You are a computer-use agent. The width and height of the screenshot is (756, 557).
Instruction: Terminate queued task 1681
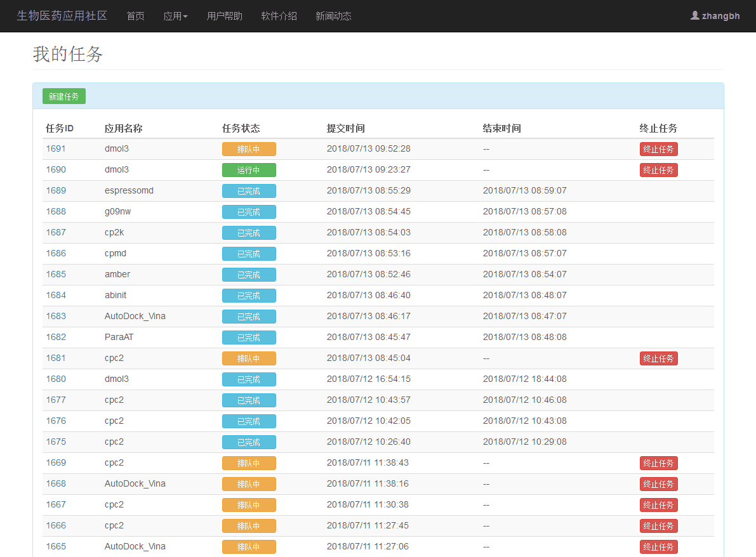click(x=659, y=358)
